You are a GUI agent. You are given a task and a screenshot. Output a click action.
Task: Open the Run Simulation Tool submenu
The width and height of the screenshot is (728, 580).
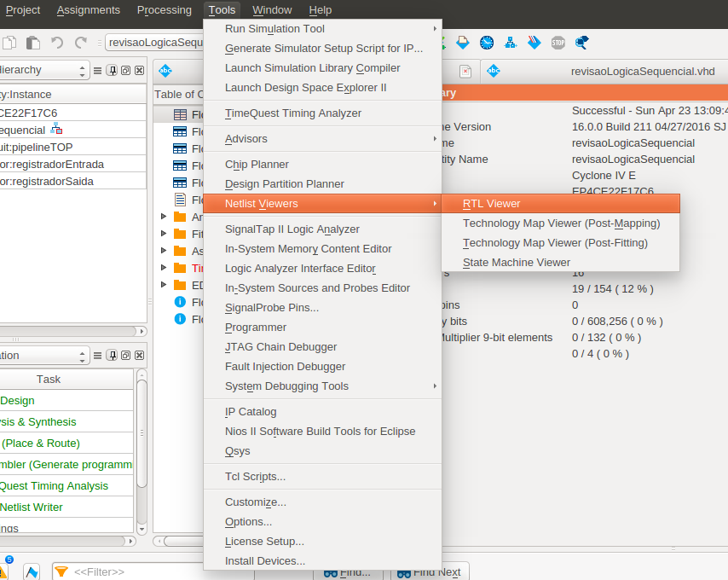[323, 29]
